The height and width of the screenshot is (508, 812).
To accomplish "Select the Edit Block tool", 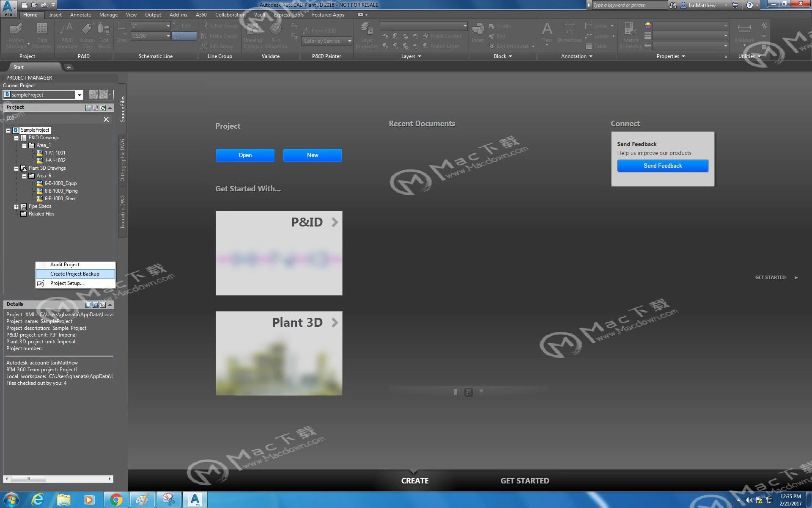I will [x=104, y=36].
